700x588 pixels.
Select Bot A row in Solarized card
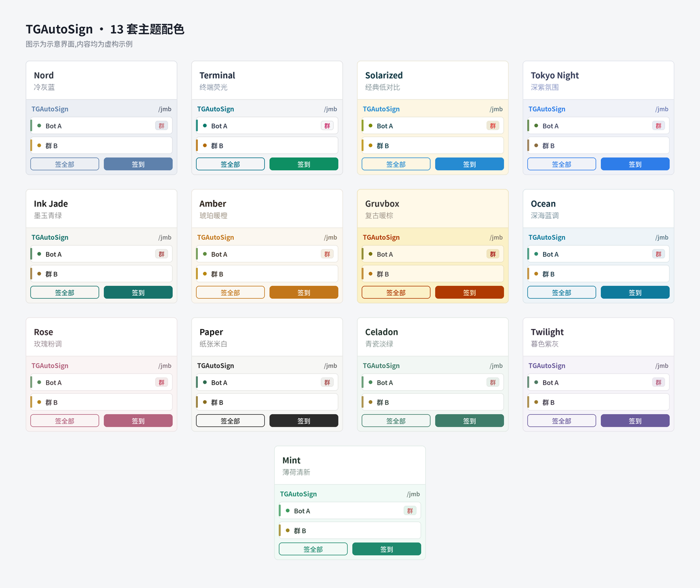pyautogui.click(x=433, y=125)
